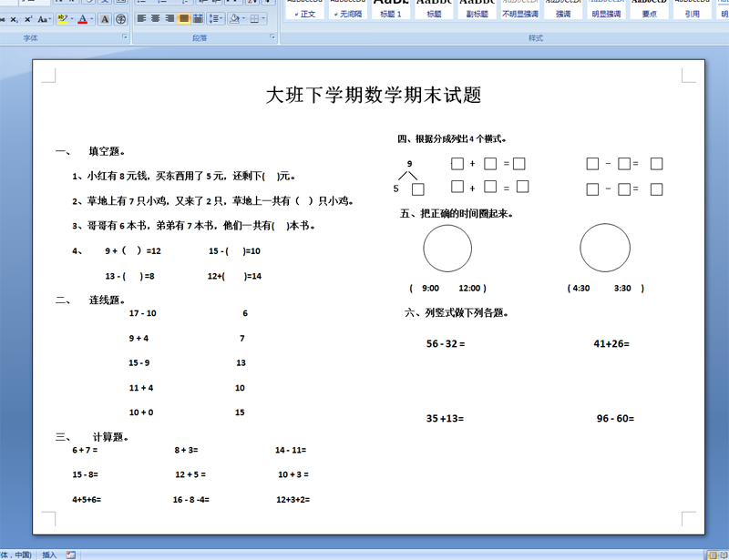The image size is (729, 560).
Task: Click the 样式 group label
Action: 536,38
